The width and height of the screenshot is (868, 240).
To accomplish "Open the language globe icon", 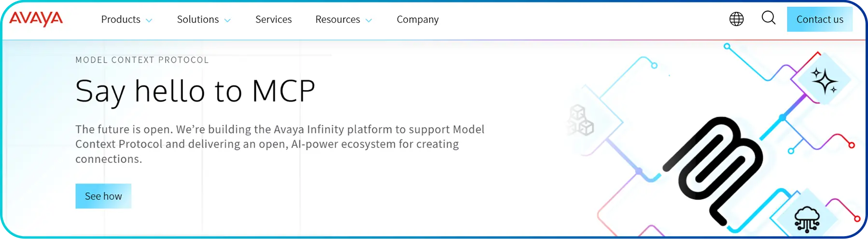I will click(736, 19).
